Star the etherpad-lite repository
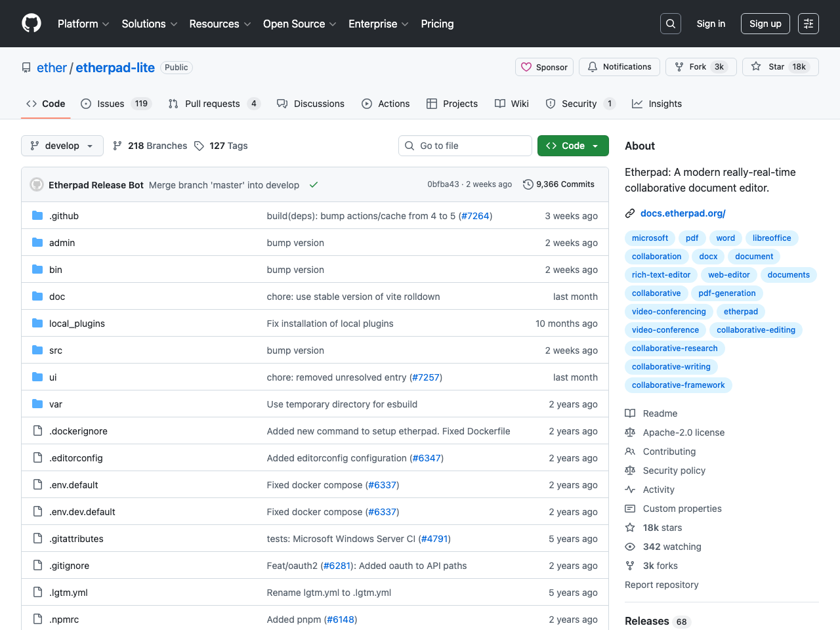 780,67
